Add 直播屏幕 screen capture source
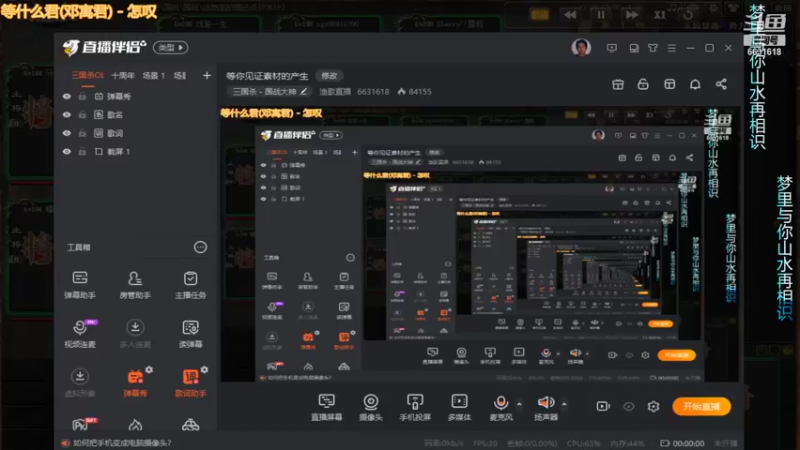The image size is (800, 450). (327, 407)
